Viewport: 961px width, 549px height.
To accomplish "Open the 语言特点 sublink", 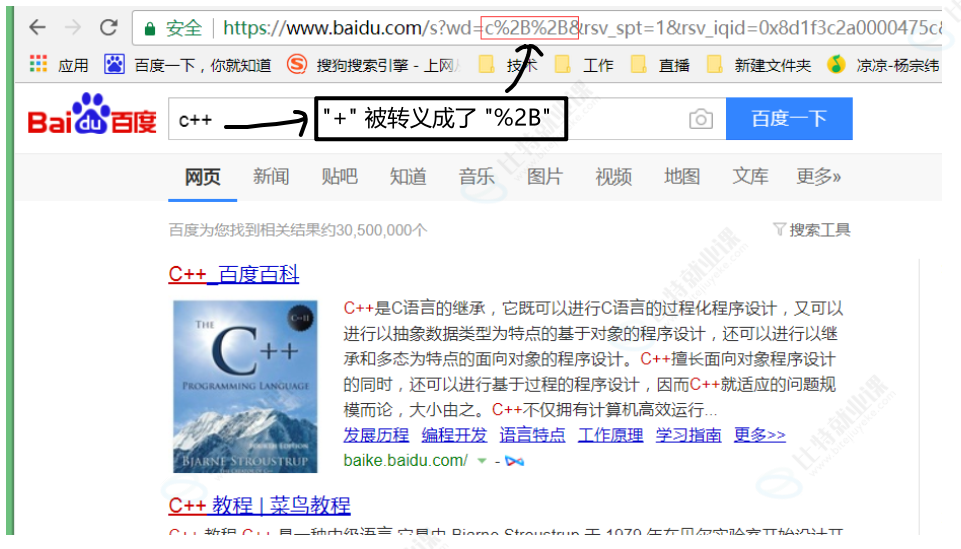I will (532, 435).
